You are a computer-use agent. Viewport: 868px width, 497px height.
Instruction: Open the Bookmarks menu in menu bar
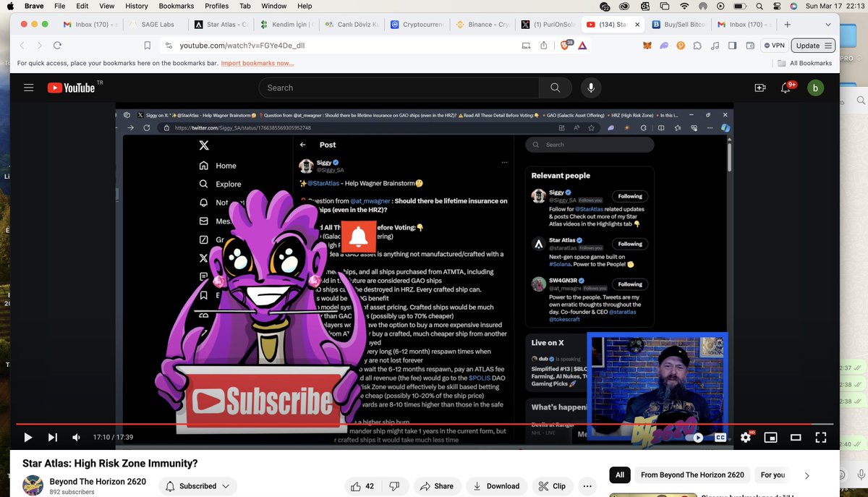(176, 6)
